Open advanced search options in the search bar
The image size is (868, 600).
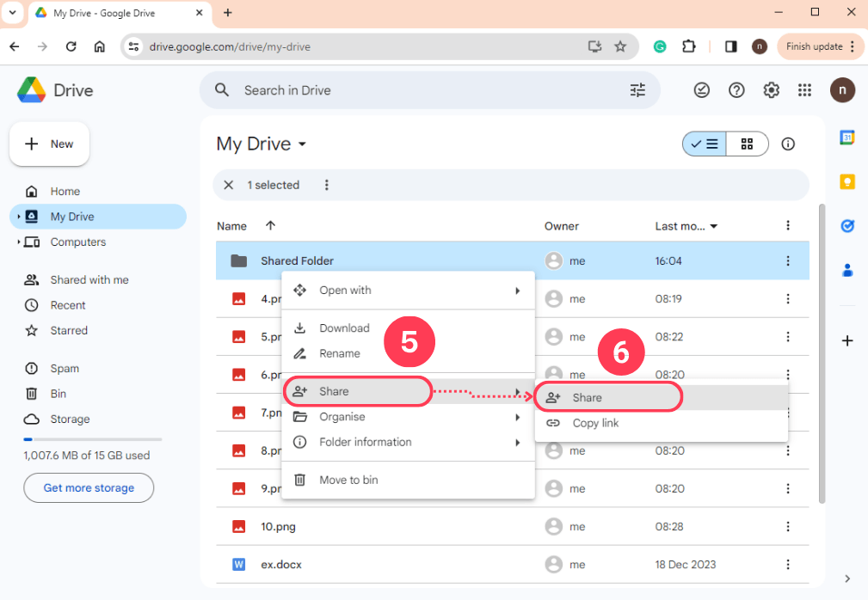(x=637, y=89)
